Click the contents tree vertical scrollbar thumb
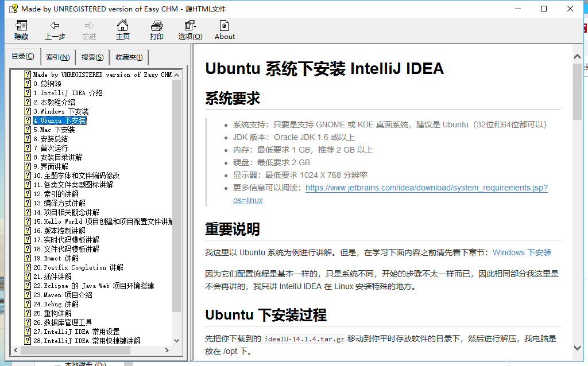588x366 pixels. [x=177, y=196]
